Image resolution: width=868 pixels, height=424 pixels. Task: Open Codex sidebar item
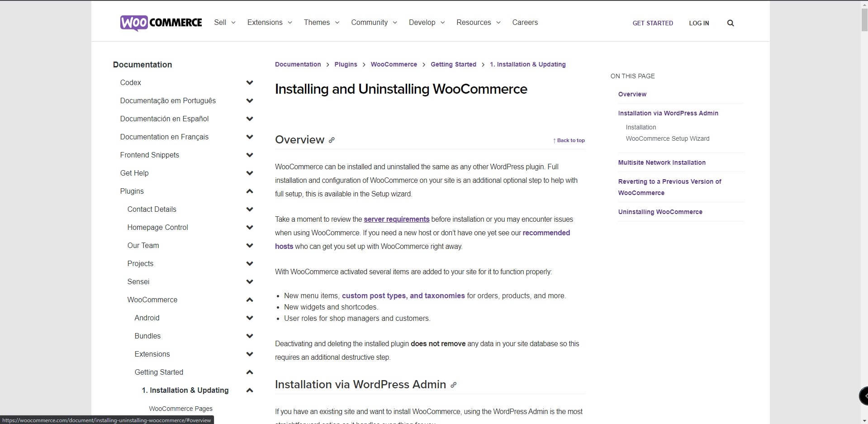click(x=131, y=83)
